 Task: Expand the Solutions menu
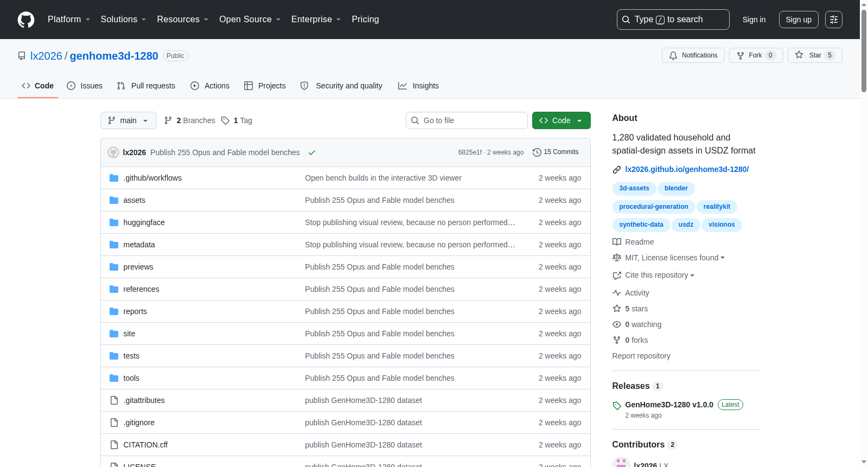pyautogui.click(x=123, y=20)
